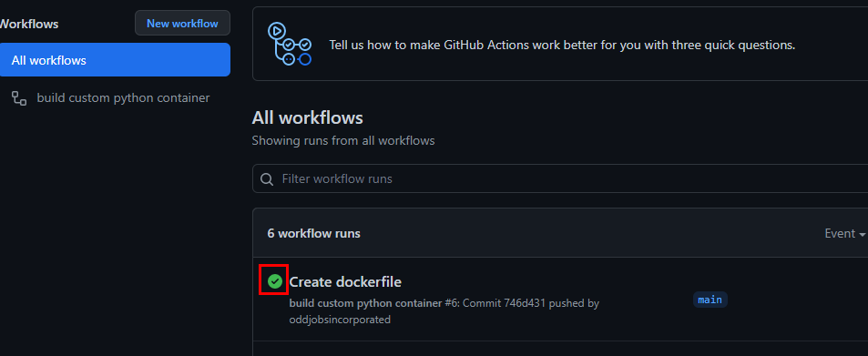The height and width of the screenshot is (356, 868).
Task: Open the Event filter dropdown
Action: 845,233
